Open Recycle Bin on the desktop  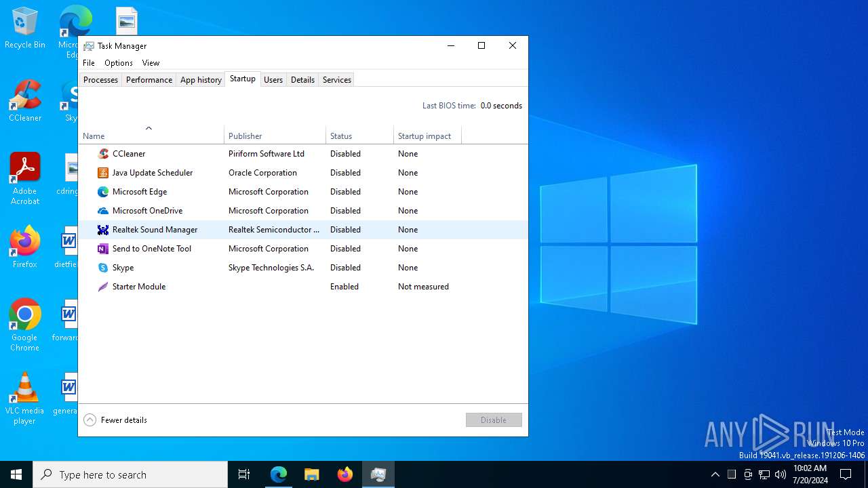(x=25, y=28)
